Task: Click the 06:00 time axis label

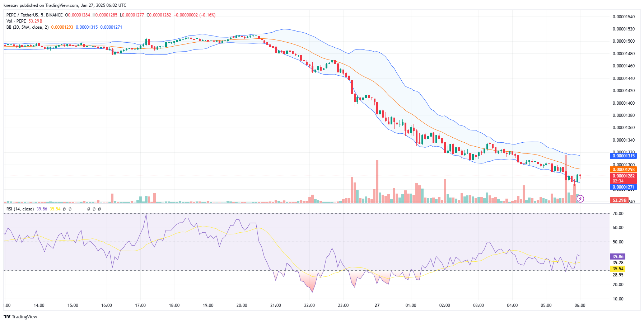Action: tap(580, 305)
